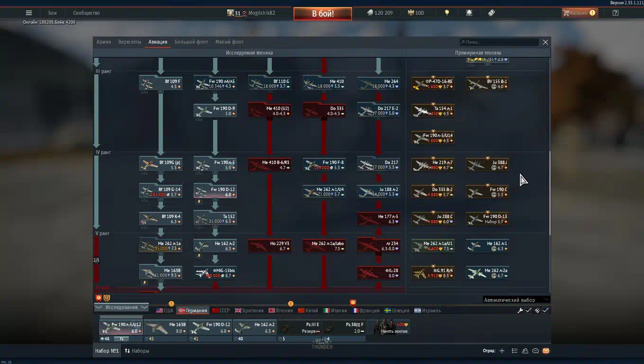Viewport: 644px width, 364px height.
Task: Open the Магазин shop cart
Action: (x=580, y=13)
